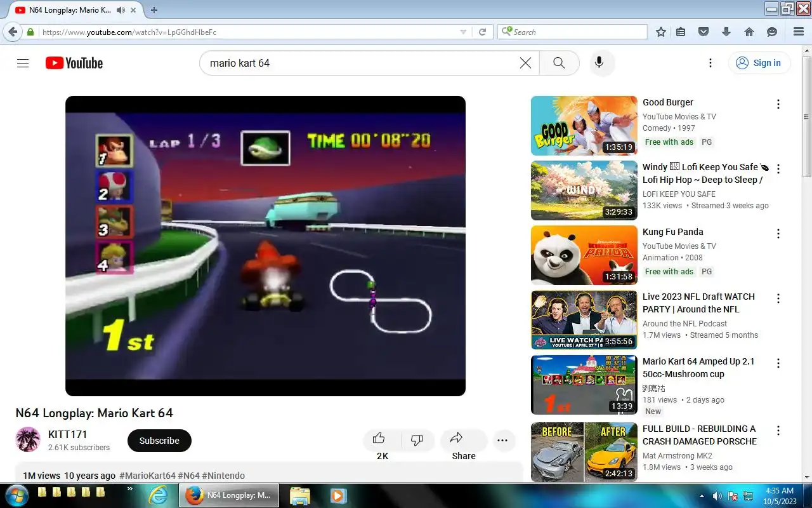Open the KITT171 channel name link

[68, 434]
